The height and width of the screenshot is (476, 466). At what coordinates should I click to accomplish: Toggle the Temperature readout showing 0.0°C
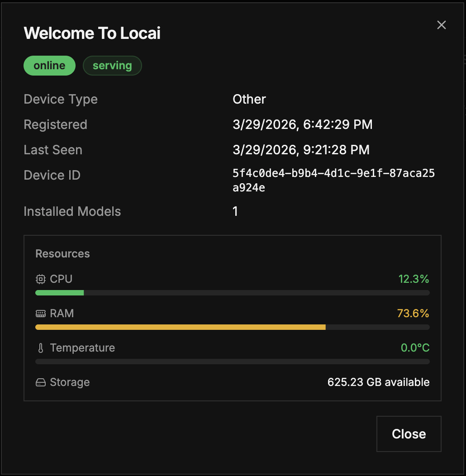coord(415,347)
